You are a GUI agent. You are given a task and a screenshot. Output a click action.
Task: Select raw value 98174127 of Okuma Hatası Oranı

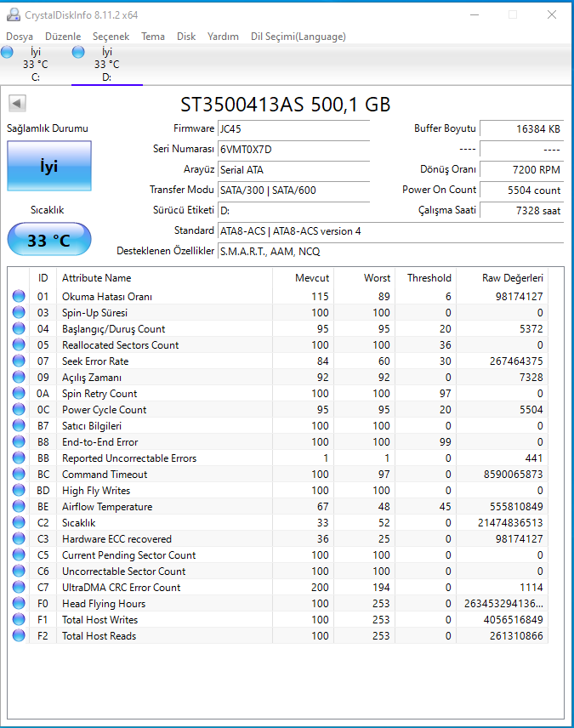520,296
